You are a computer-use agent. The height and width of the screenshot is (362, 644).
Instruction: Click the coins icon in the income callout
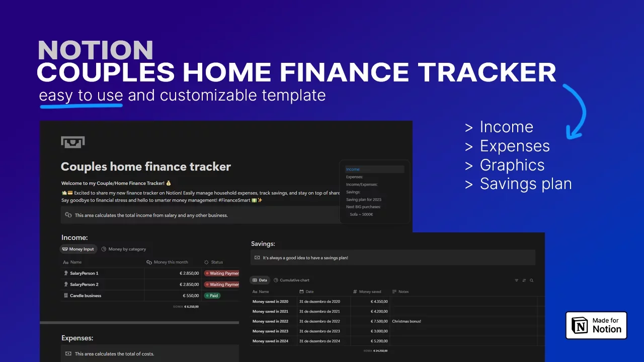(68, 215)
